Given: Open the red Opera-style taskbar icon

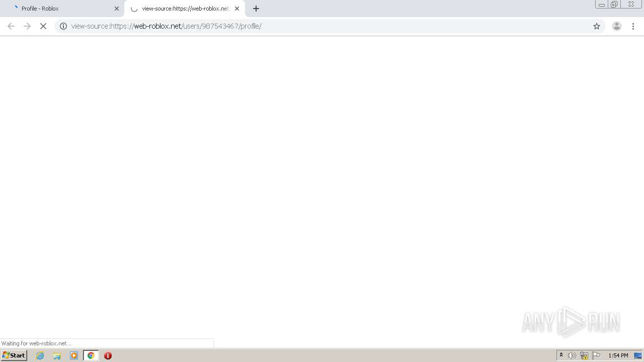Looking at the screenshot, I should pyautogui.click(x=108, y=355).
